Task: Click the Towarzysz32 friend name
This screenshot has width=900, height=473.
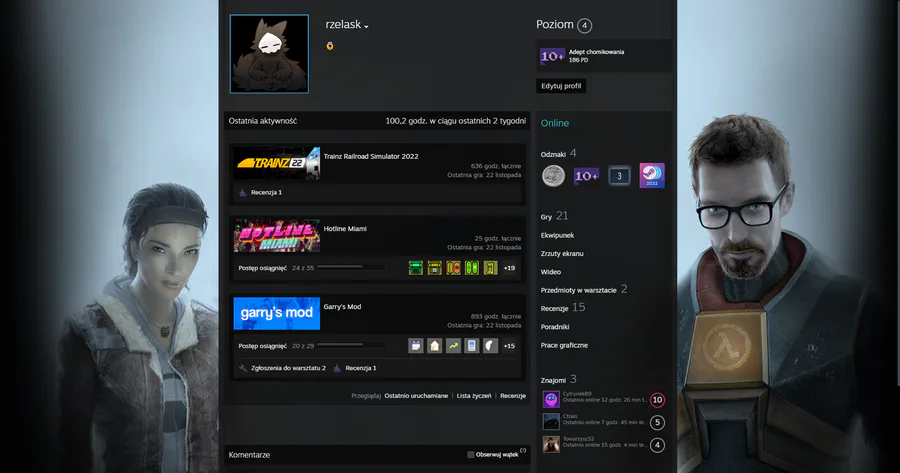Action: point(578,439)
